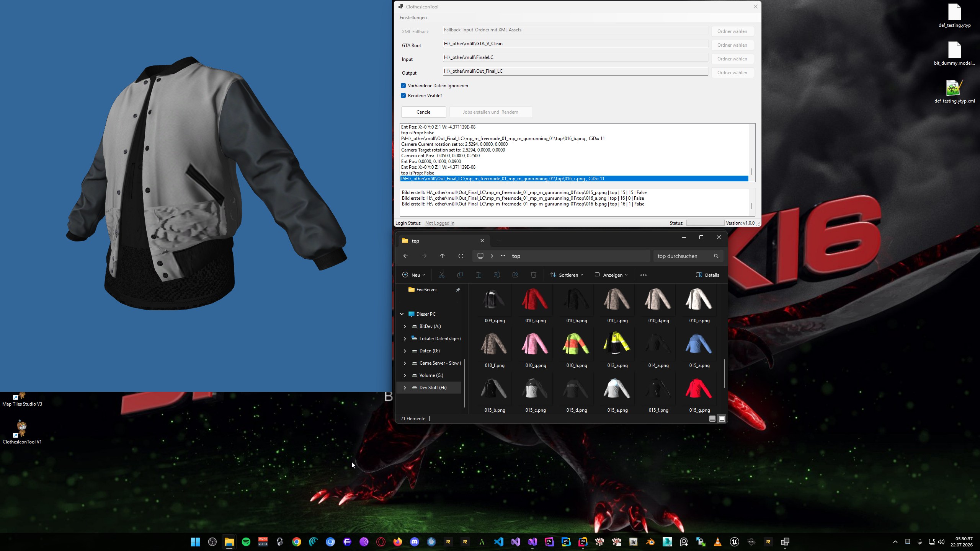Navigate up one folder level in Explorer

(442, 256)
